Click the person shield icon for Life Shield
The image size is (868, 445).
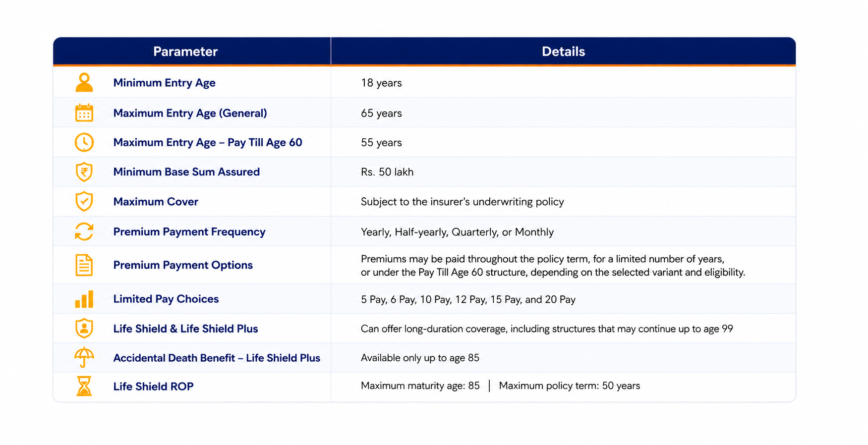pos(84,328)
